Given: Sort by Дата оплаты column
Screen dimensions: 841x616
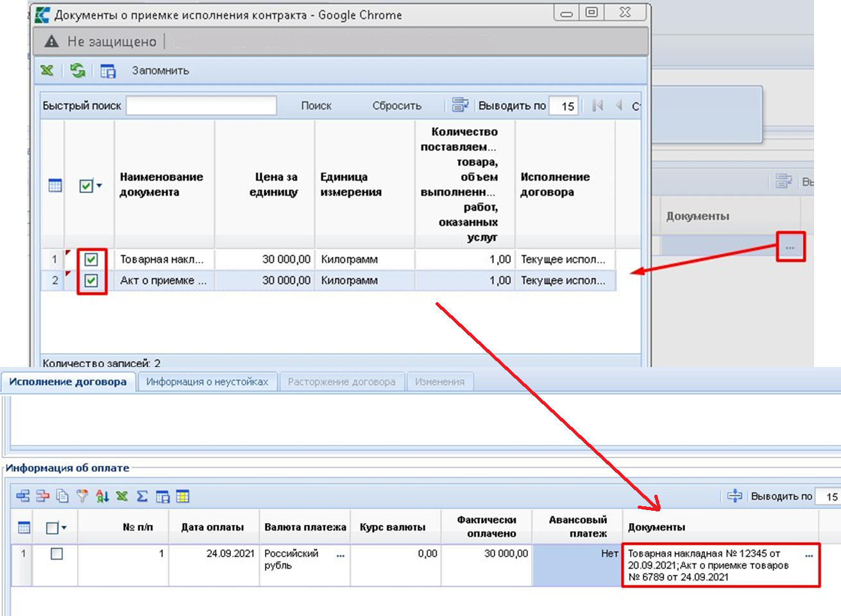Looking at the screenshot, I should pyautogui.click(x=212, y=527).
